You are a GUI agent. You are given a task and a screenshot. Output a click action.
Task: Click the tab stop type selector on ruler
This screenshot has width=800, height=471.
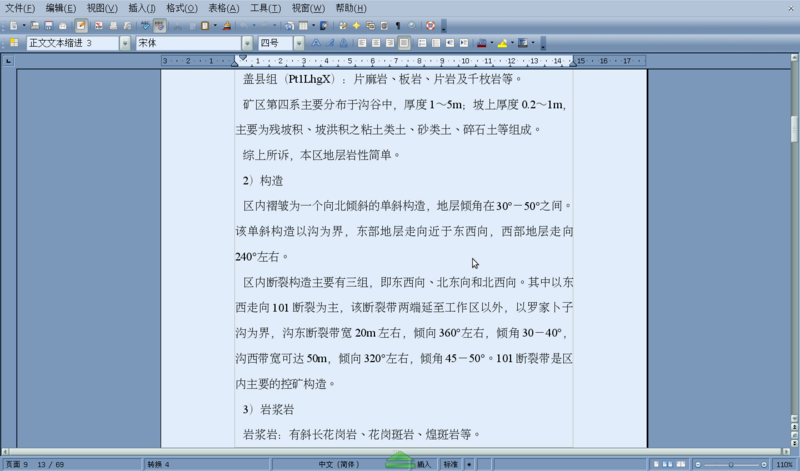click(8, 61)
